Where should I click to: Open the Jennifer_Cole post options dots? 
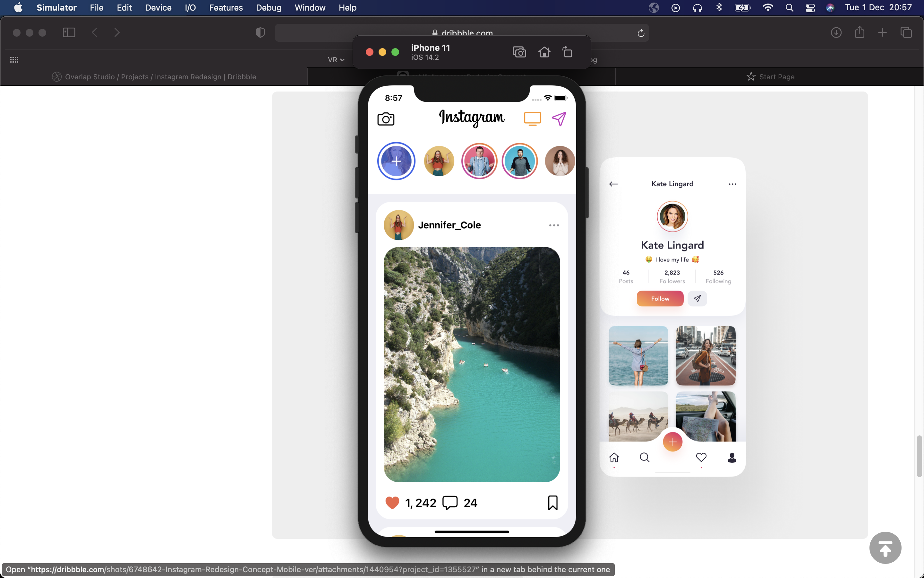tap(554, 225)
